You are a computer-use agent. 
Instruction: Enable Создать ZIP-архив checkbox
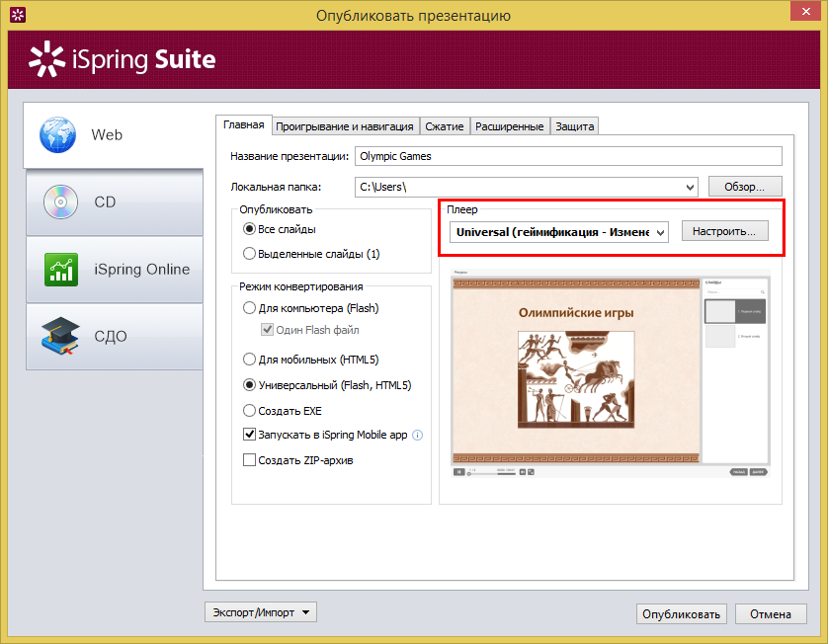click(x=249, y=459)
